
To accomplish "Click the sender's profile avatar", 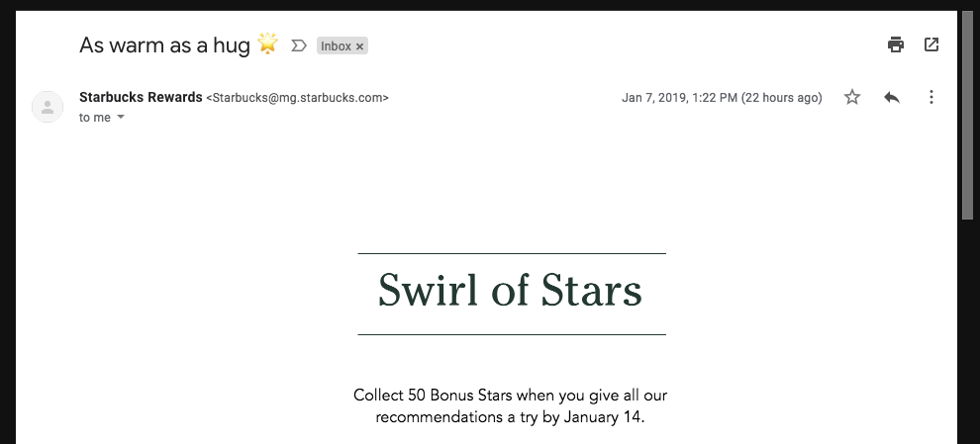I will [x=48, y=106].
